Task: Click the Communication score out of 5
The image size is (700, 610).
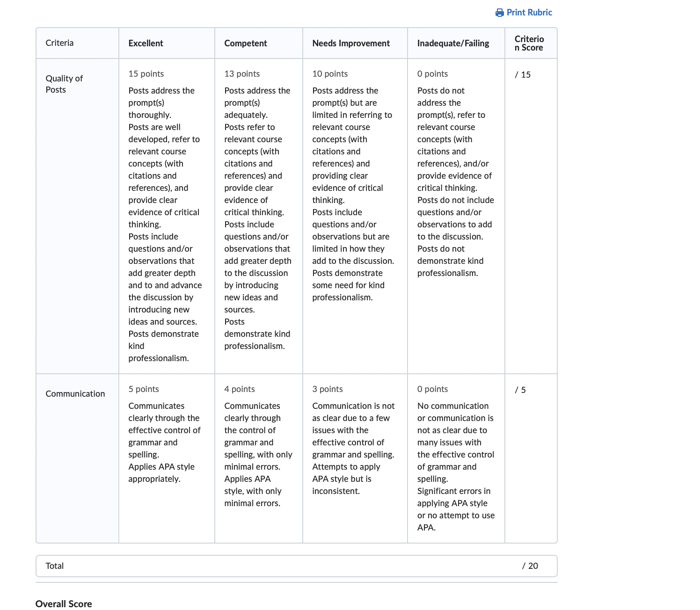Action: [x=520, y=390]
